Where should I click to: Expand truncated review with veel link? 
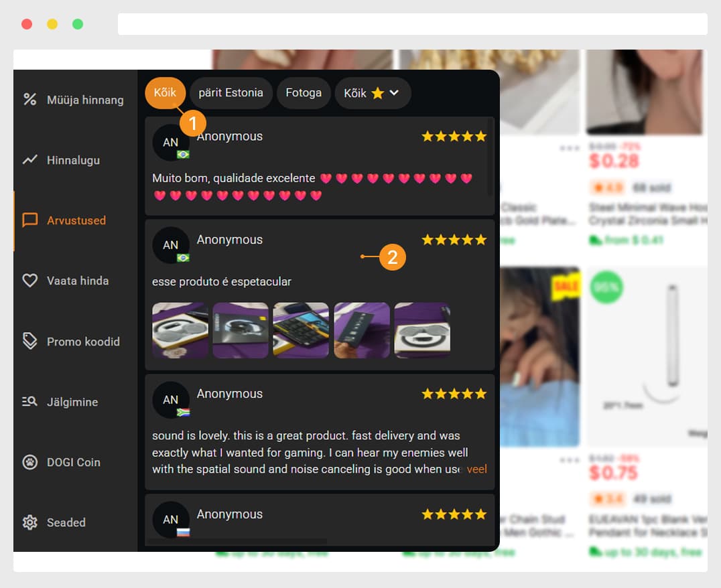point(477,469)
